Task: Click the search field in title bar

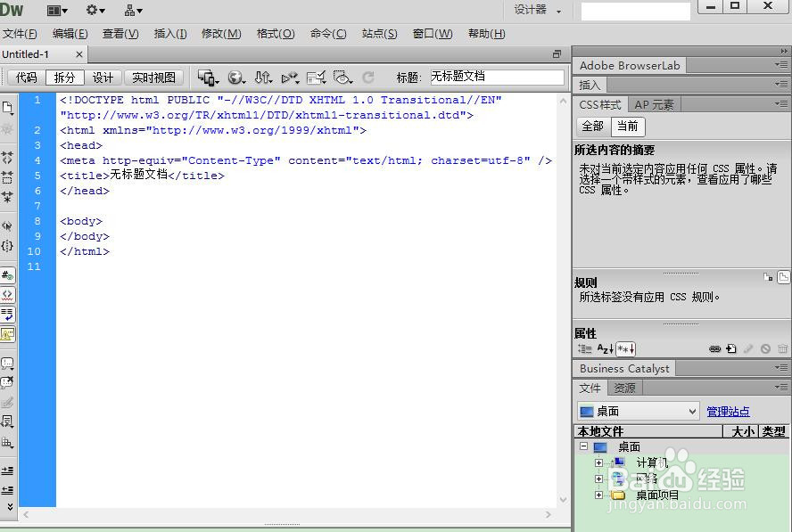Action: [635, 11]
